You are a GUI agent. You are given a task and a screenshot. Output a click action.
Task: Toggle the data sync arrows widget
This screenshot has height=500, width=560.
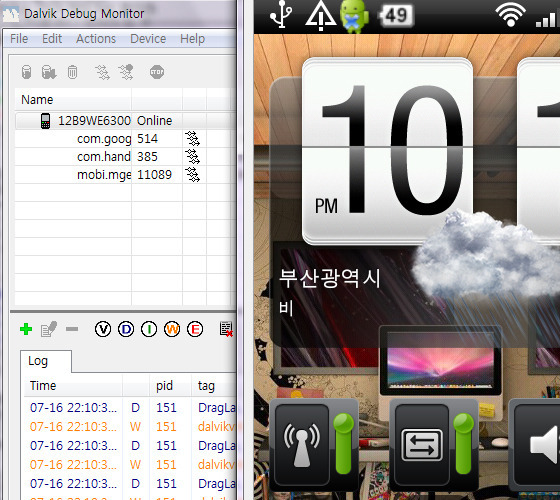coord(434,444)
